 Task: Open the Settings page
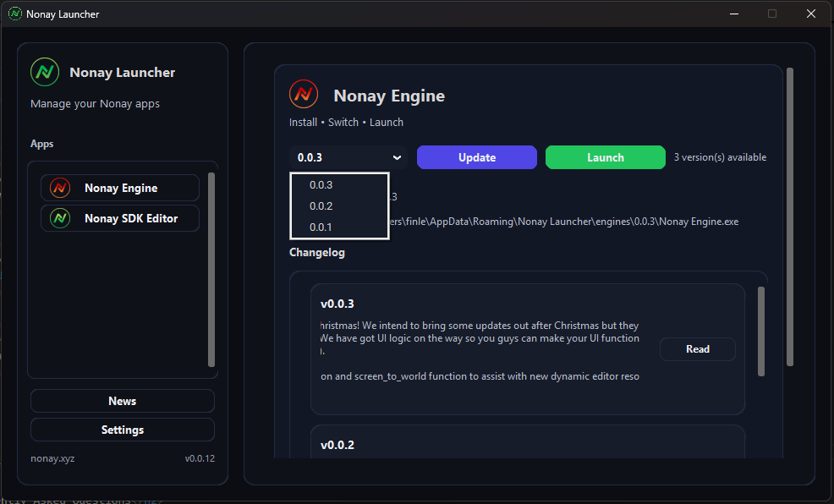(x=122, y=430)
